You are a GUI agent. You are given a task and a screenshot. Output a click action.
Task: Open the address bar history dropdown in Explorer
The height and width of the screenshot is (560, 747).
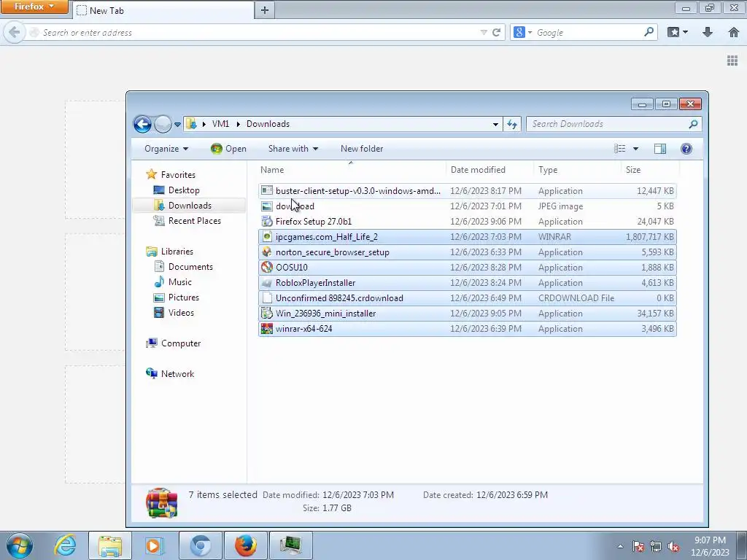tap(495, 124)
